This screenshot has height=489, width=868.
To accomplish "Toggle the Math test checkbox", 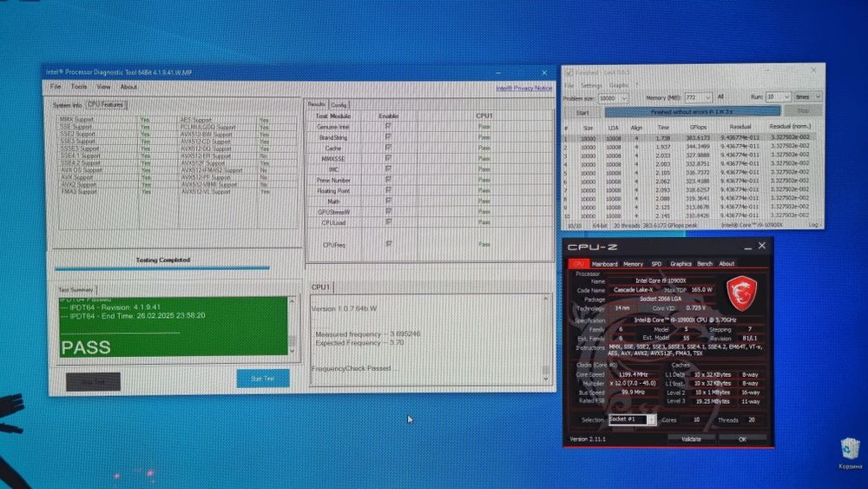I will 388,201.
